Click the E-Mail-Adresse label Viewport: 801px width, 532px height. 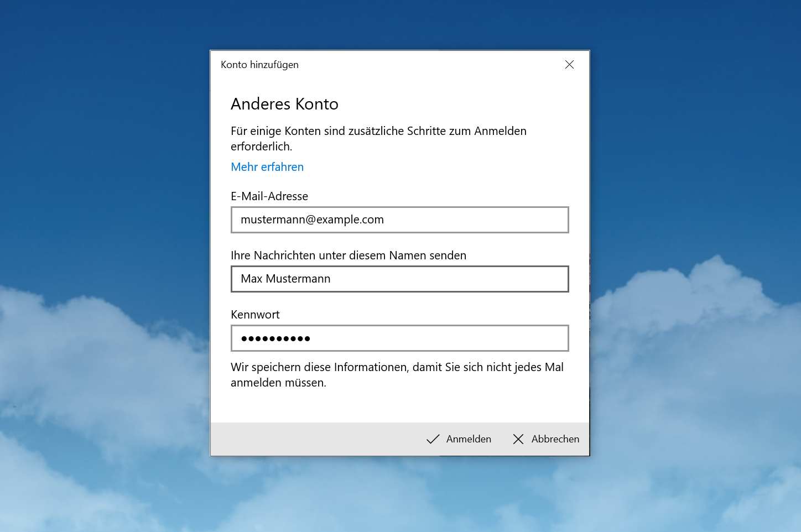pos(269,196)
